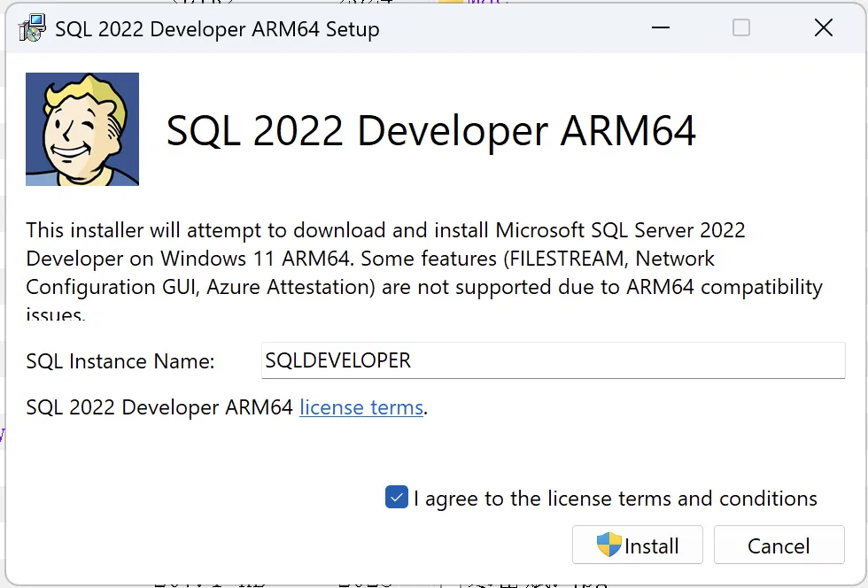
Task: Click the maximize button of the dialog
Action: 740,27
